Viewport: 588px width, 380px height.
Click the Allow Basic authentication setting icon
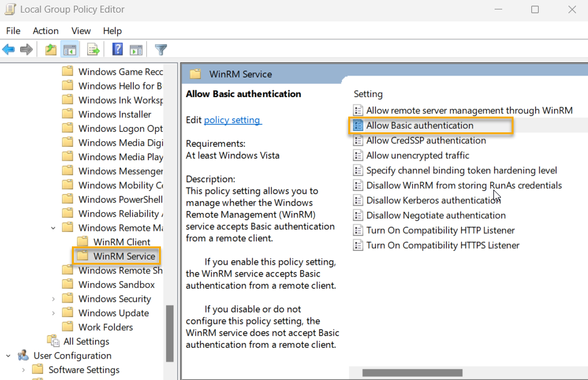358,125
